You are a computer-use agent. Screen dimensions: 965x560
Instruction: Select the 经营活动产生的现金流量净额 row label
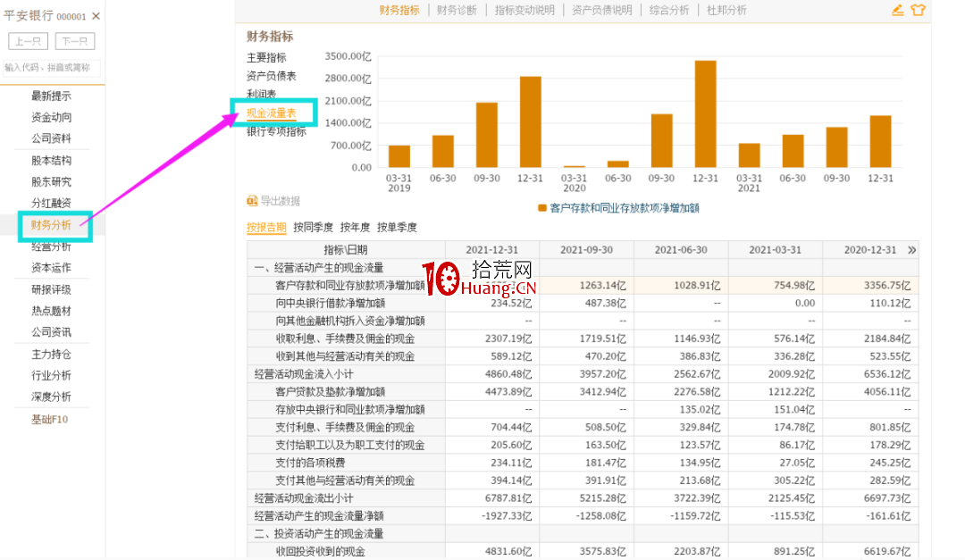click(319, 516)
